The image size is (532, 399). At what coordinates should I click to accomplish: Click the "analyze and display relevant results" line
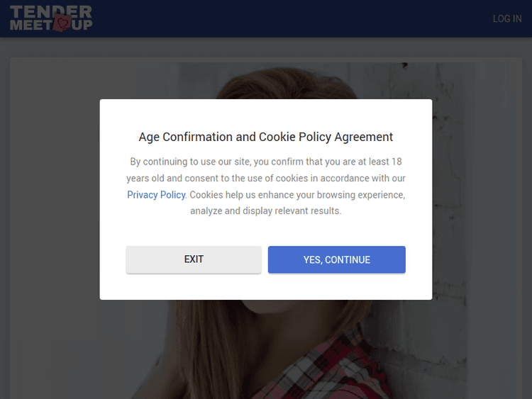click(x=265, y=210)
